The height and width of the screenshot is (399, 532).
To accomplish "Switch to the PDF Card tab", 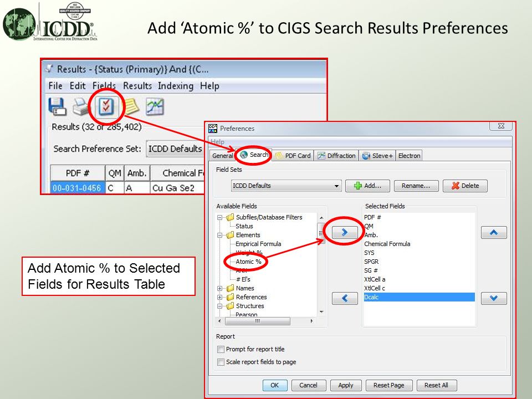I will coord(293,156).
